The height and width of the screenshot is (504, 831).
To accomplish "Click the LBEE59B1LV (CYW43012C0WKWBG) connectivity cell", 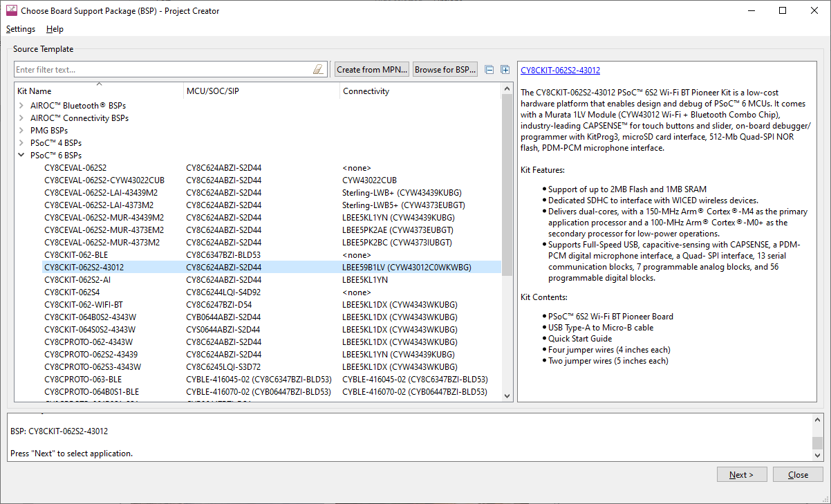I will tap(407, 268).
